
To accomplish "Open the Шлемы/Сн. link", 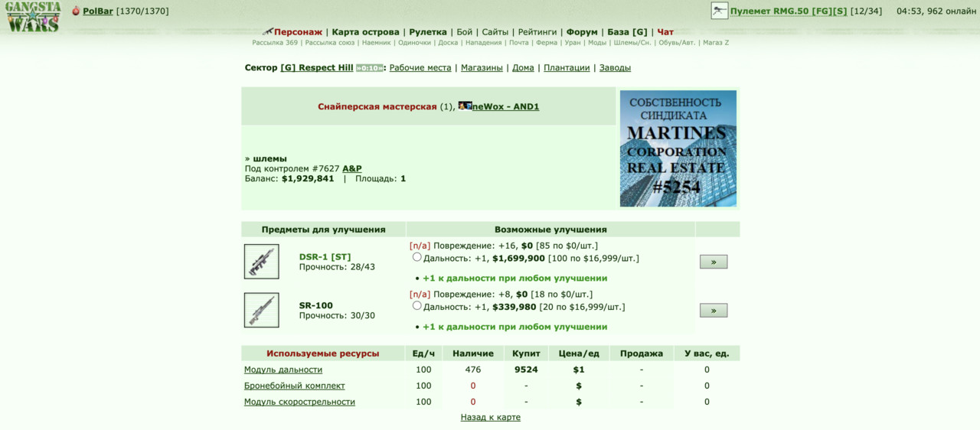I will point(633,43).
